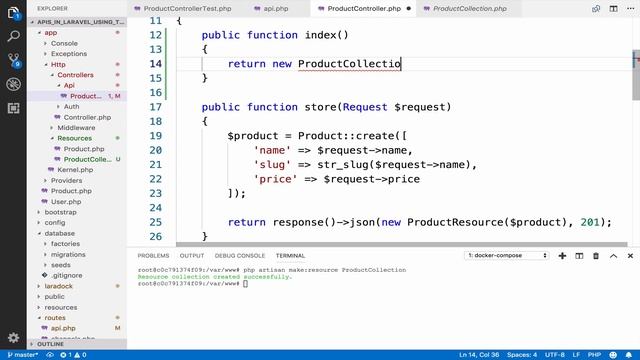The image size is (640, 360).
Task: Collapse the database folder
Action: pos(60,233)
